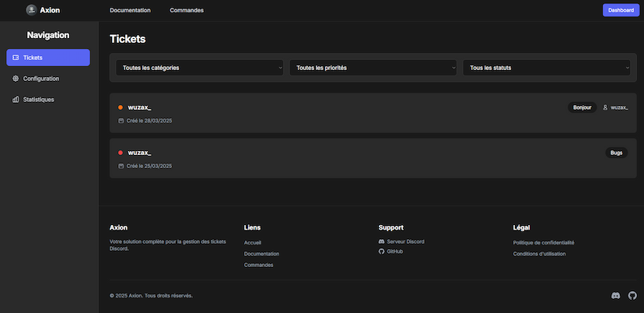Click the Discord icon in footer bottom right
This screenshot has height=313, width=644.
pyautogui.click(x=616, y=296)
